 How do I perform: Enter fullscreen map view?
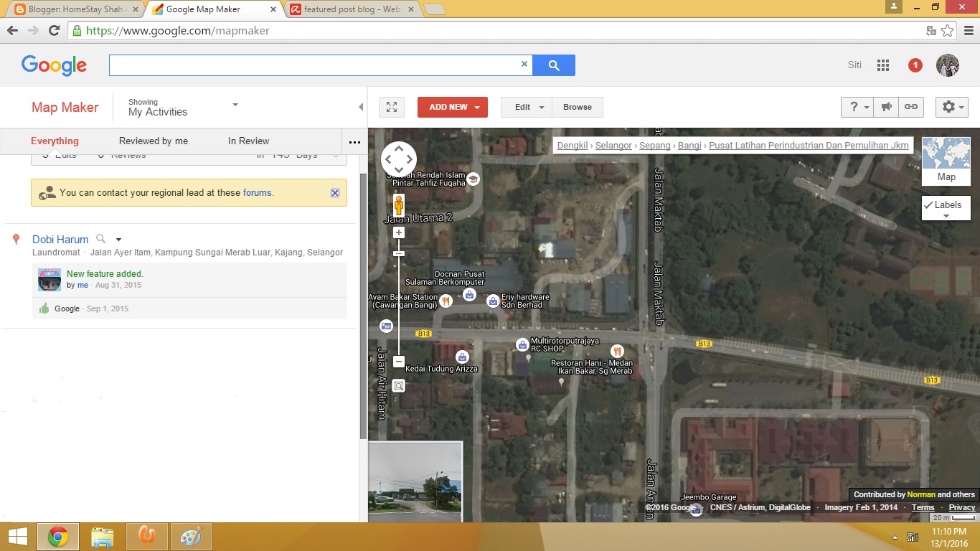point(391,106)
